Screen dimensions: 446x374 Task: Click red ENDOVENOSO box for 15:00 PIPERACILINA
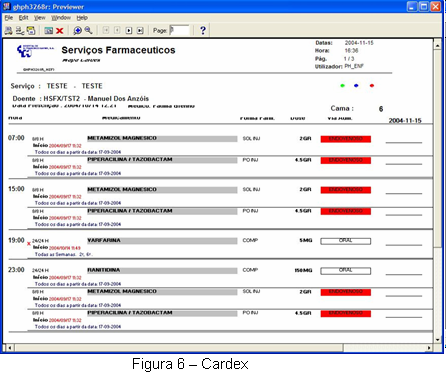(346, 211)
